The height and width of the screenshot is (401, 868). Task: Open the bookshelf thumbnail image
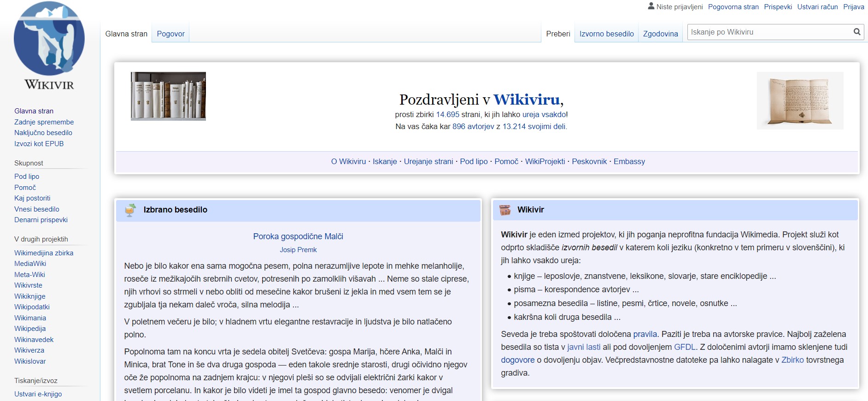[168, 96]
